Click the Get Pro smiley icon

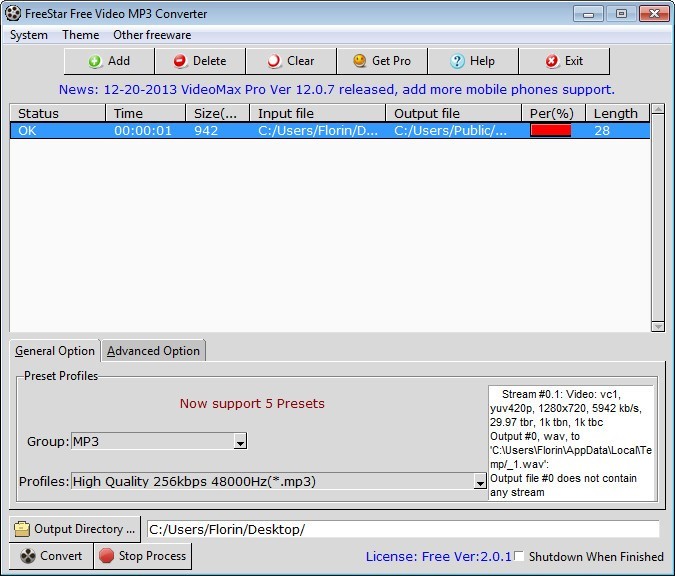tap(359, 61)
